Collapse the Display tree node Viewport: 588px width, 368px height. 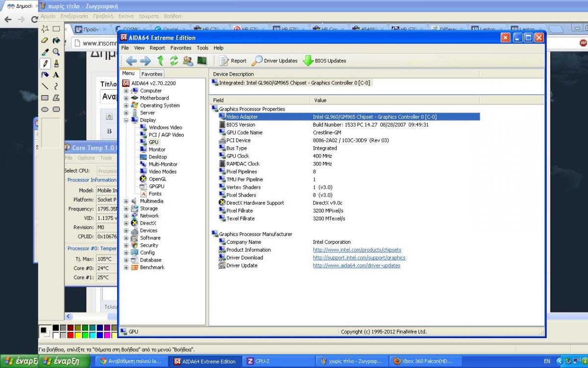tap(126, 120)
